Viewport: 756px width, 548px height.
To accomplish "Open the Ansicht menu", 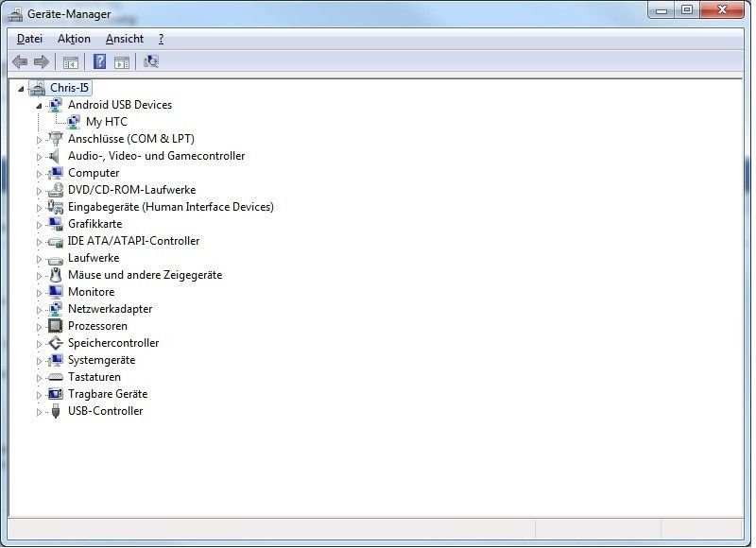I will coord(125,39).
